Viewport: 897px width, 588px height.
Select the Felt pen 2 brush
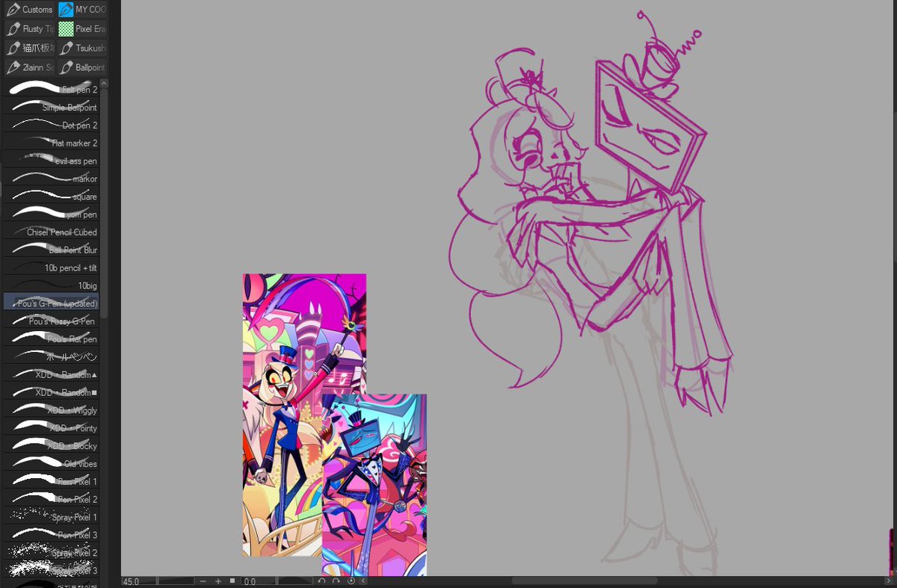(51, 89)
